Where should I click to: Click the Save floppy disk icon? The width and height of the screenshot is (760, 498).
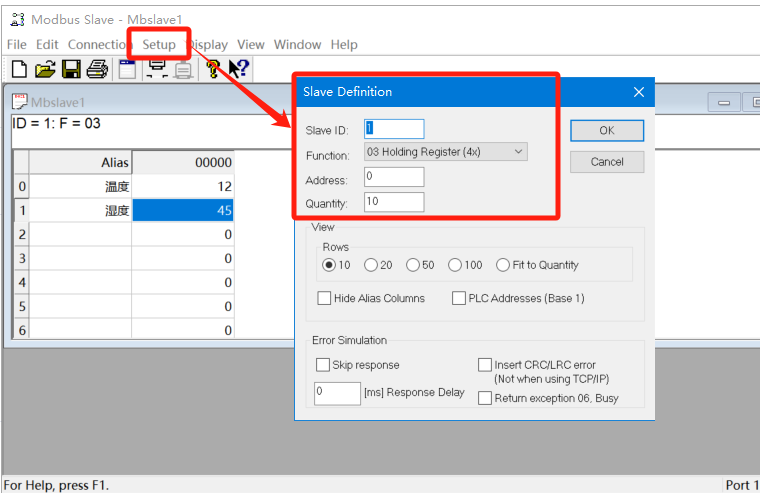[x=71, y=69]
